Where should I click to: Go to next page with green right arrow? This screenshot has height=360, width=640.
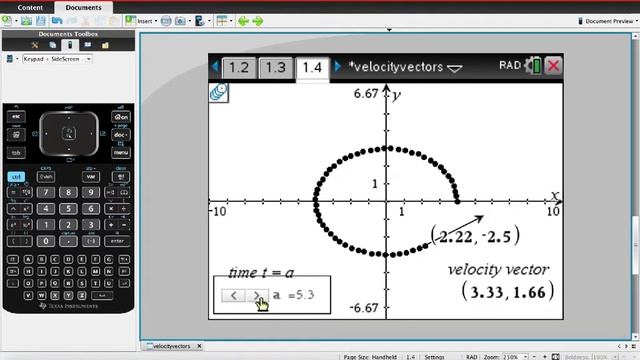258,21
